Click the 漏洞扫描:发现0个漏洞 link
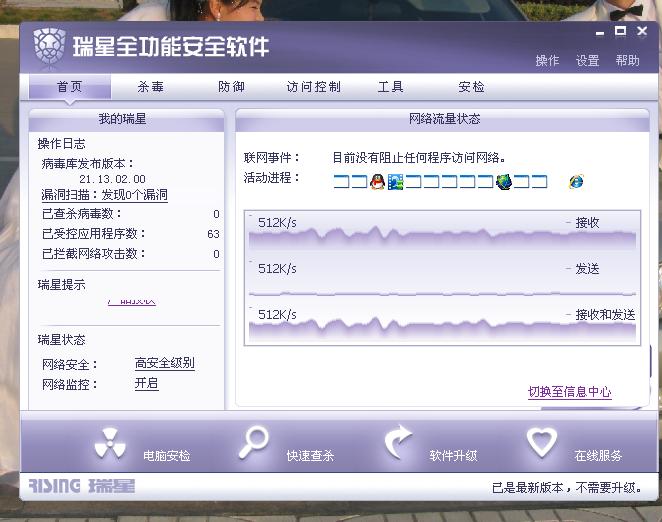Screen dimensions: 662x522 (104, 195)
